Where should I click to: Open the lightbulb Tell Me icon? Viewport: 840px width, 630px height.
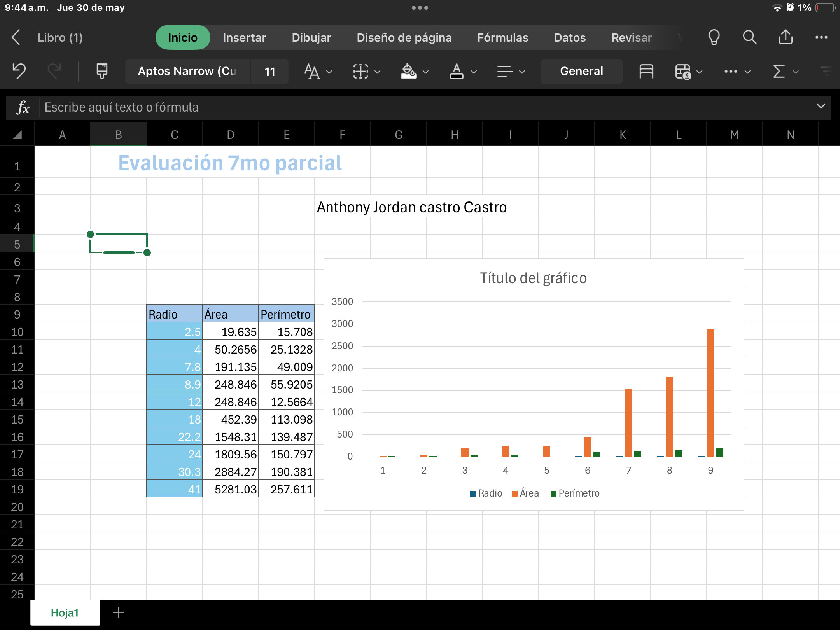(714, 38)
